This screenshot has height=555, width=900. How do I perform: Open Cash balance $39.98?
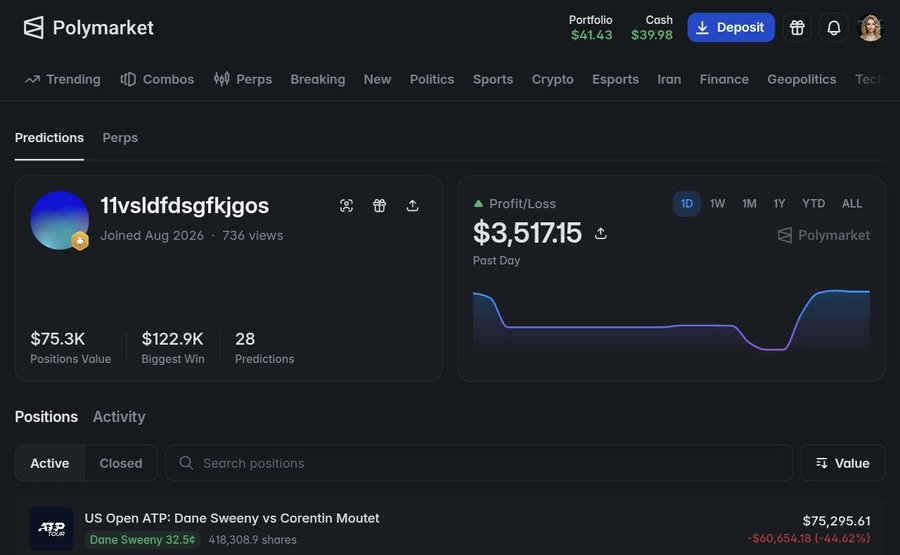tap(651, 28)
